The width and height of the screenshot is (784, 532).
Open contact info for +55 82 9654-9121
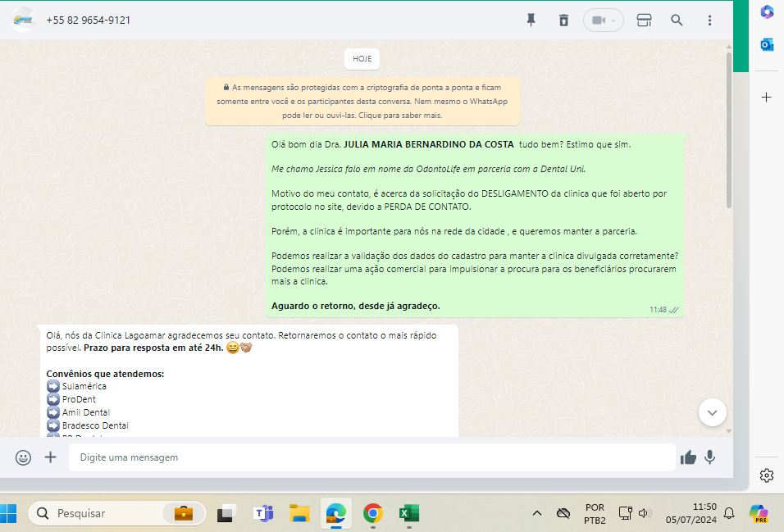[x=88, y=20]
